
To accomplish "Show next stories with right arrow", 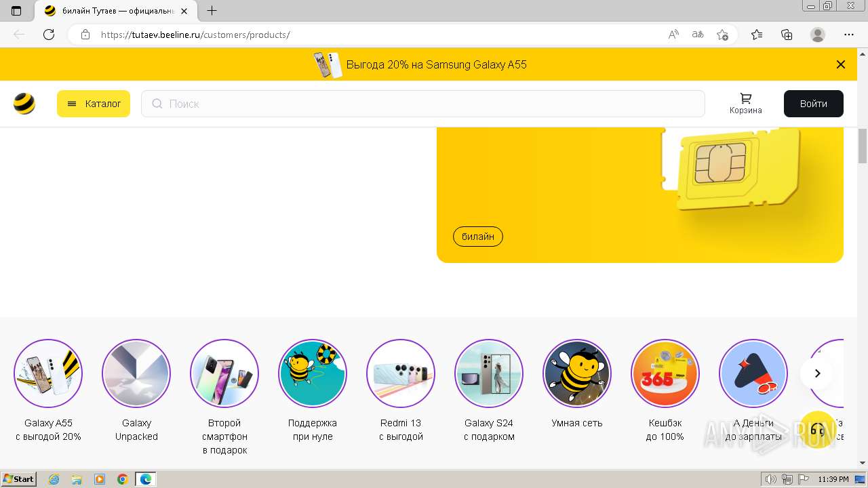I will coord(817,373).
